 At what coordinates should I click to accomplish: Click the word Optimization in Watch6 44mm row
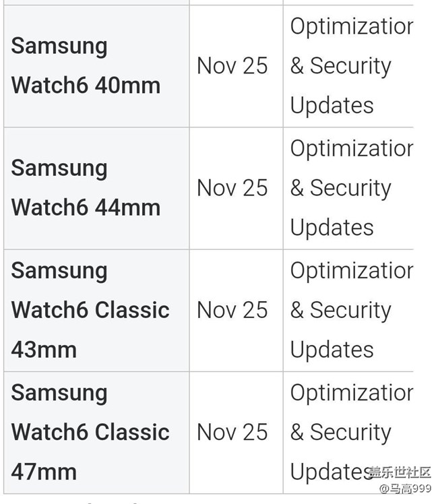pos(351,148)
